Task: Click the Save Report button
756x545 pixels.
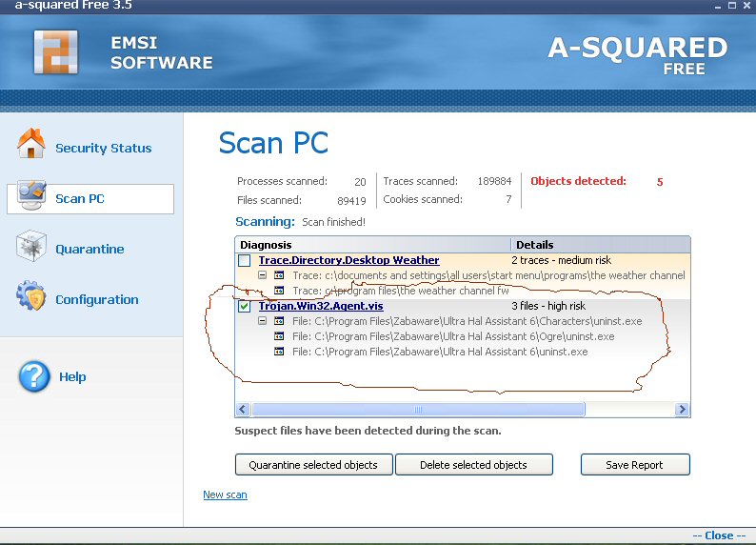Action: pos(634,465)
